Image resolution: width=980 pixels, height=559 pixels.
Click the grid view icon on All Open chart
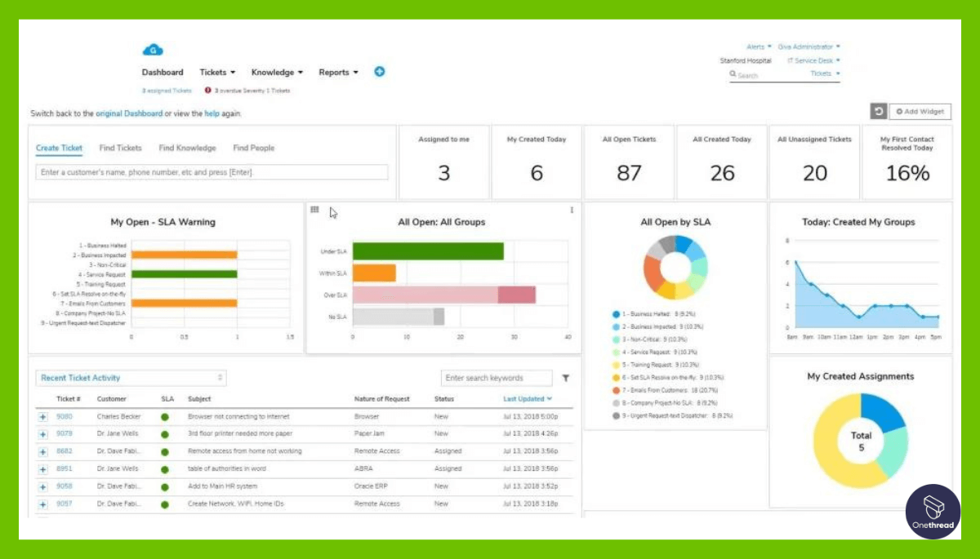314,210
